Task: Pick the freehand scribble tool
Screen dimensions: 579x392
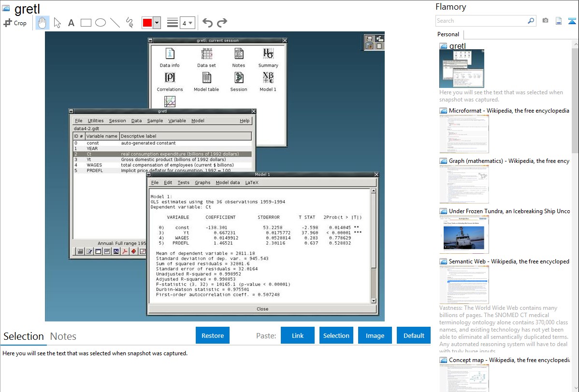Action: 130,23
